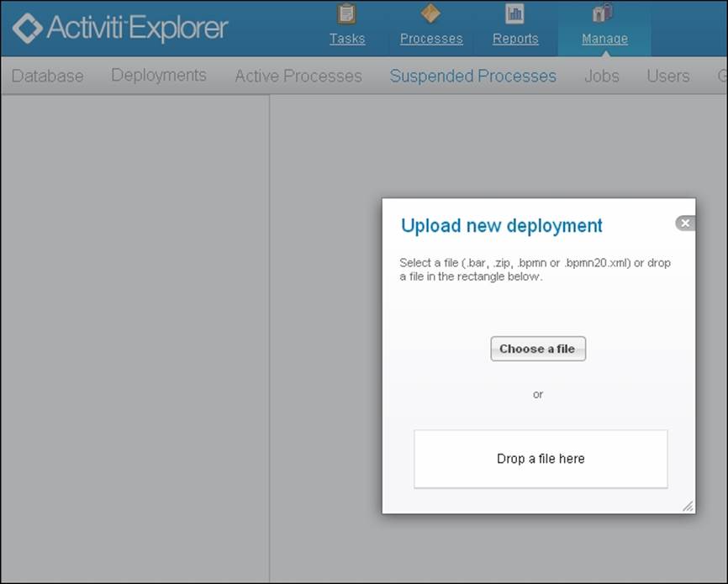Grab the dialog resize handle corner

687,505
